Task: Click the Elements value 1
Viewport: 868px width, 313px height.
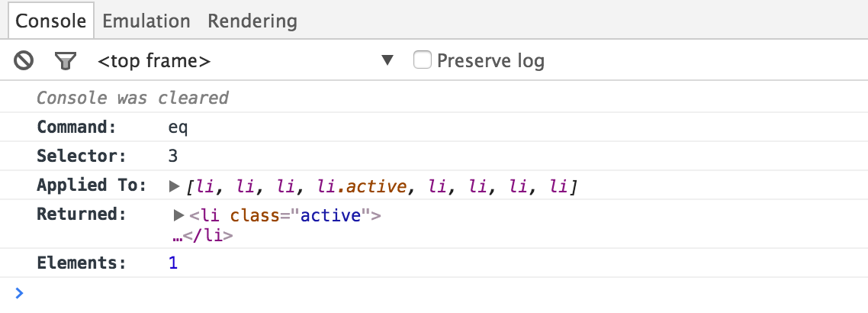Action: point(173,263)
